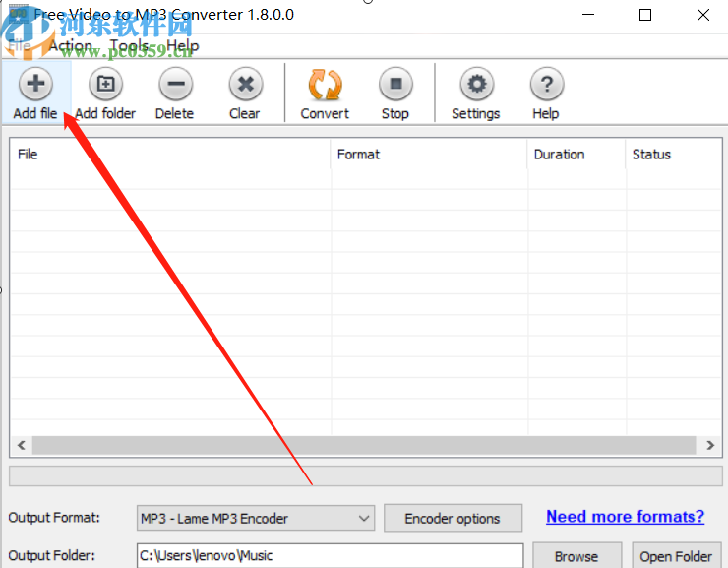Click the Add folder icon
728x568 pixels.
point(105,84)
